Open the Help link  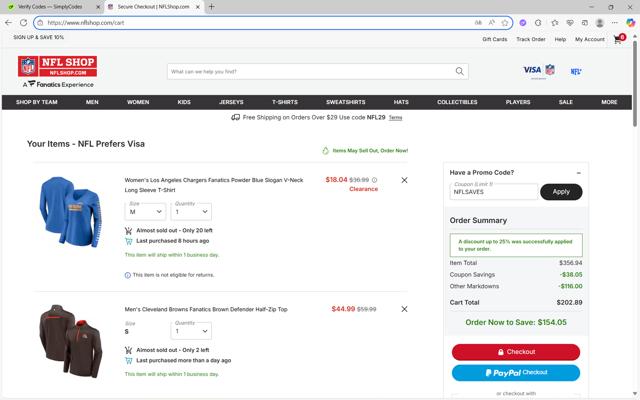point(560,39)
